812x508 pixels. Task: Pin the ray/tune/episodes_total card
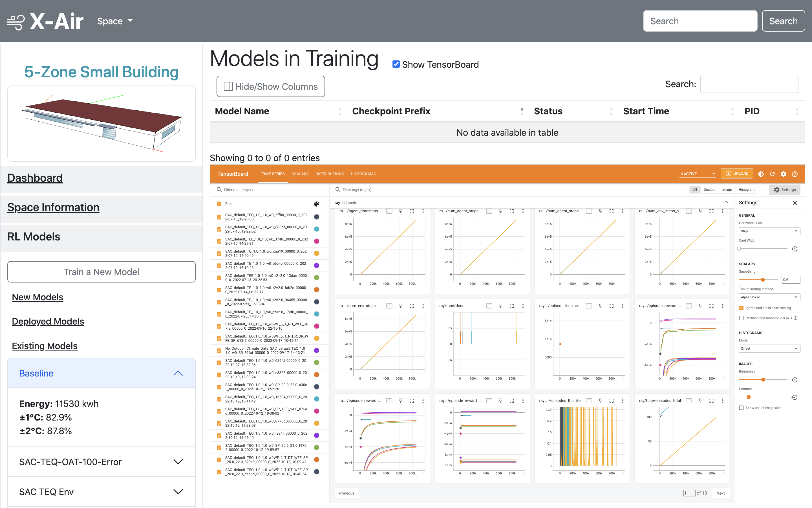[700, 400]
